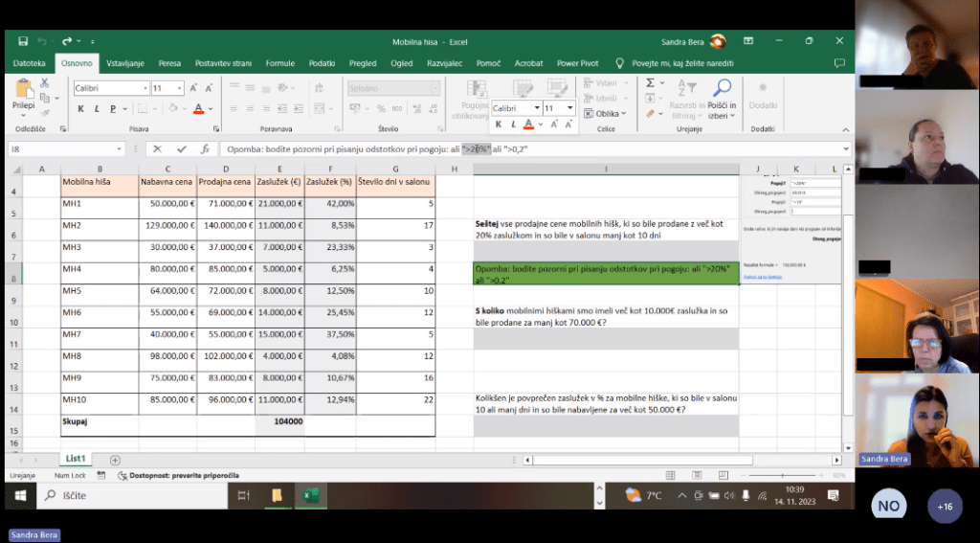The image size is (980, 543).
Task: Expand the formula bar with the chevron
Action: coord(847,149)
